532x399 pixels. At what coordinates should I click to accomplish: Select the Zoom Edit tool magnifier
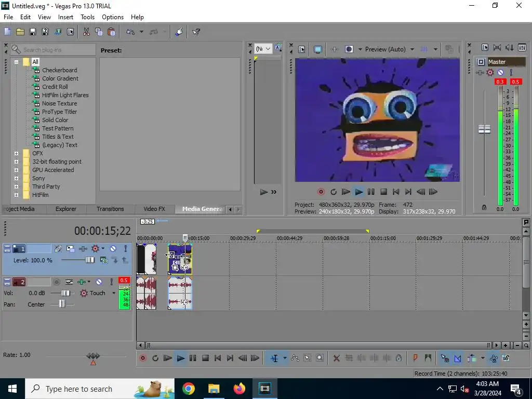[x=320, y=358]
